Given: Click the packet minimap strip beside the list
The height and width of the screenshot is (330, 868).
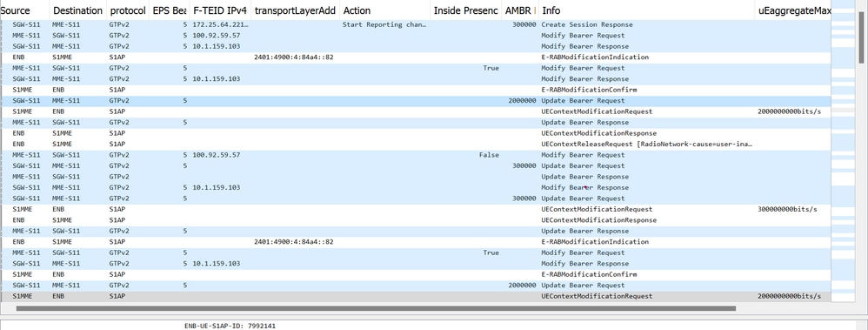Looking at the screenshot, I should pyautogui.click(x=843, y=151).
